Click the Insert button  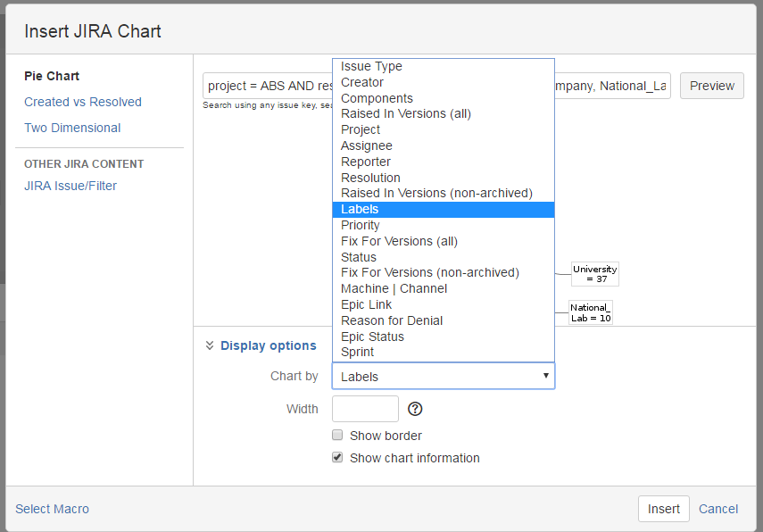coord(664,509)
